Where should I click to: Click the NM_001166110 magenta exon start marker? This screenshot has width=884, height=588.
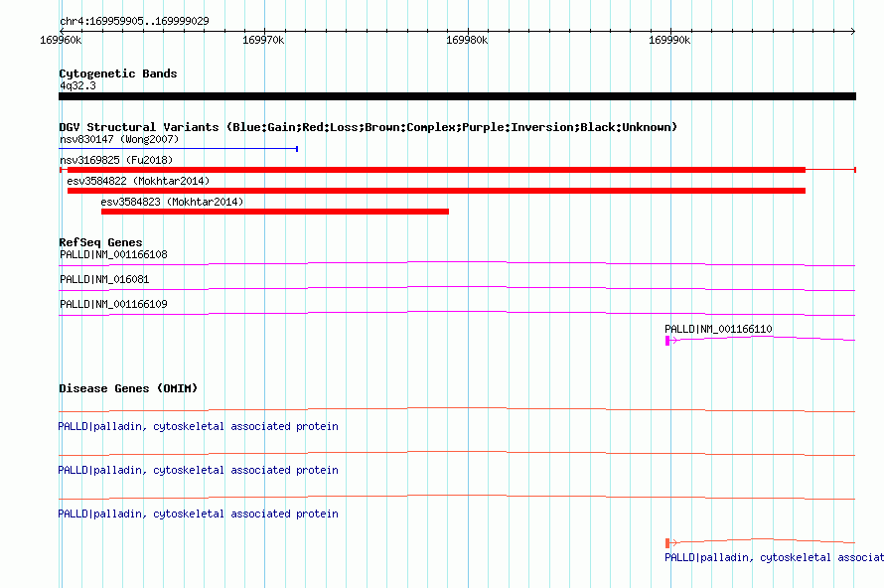pos(667,341)
